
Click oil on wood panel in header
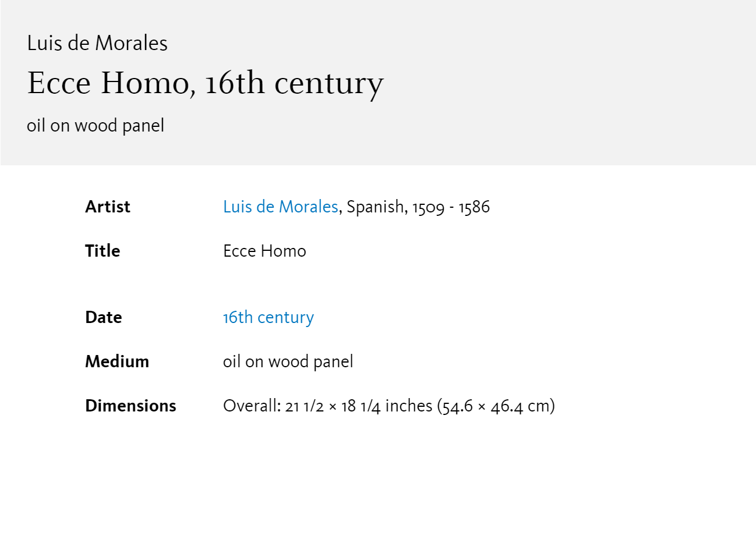click(x=96, y=125)
